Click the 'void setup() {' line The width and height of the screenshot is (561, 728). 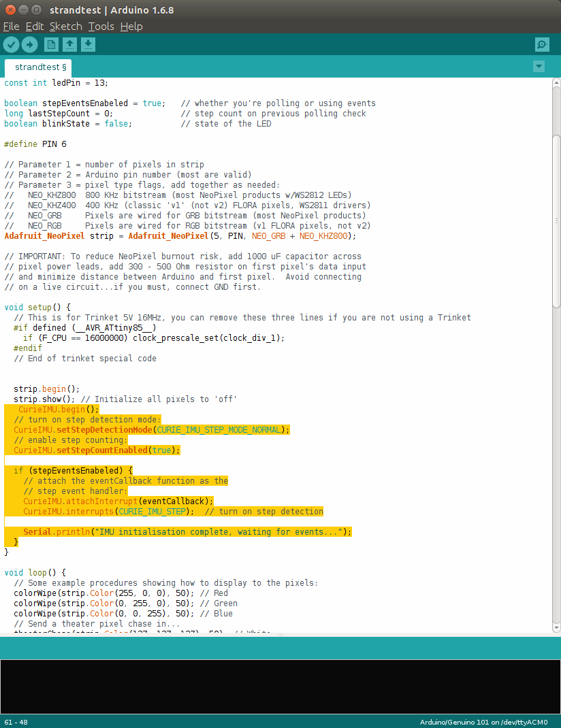[37, 308]
